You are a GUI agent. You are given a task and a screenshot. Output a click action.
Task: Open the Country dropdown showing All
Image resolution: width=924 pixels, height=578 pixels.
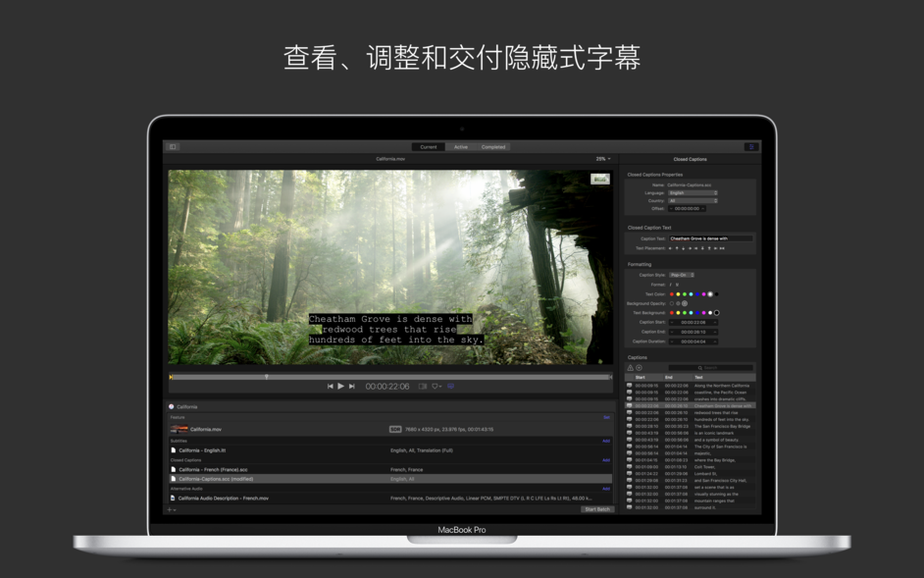(693, 201)
